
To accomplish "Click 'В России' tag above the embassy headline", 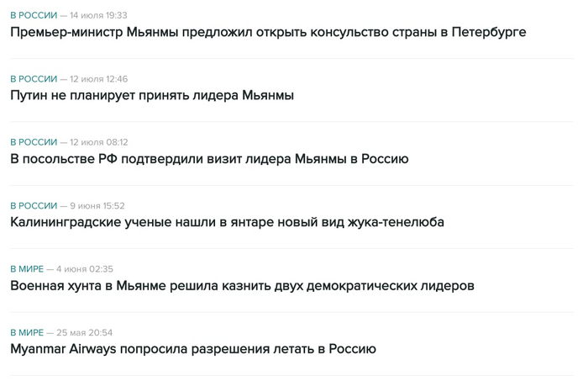I will tap(34, 142).
